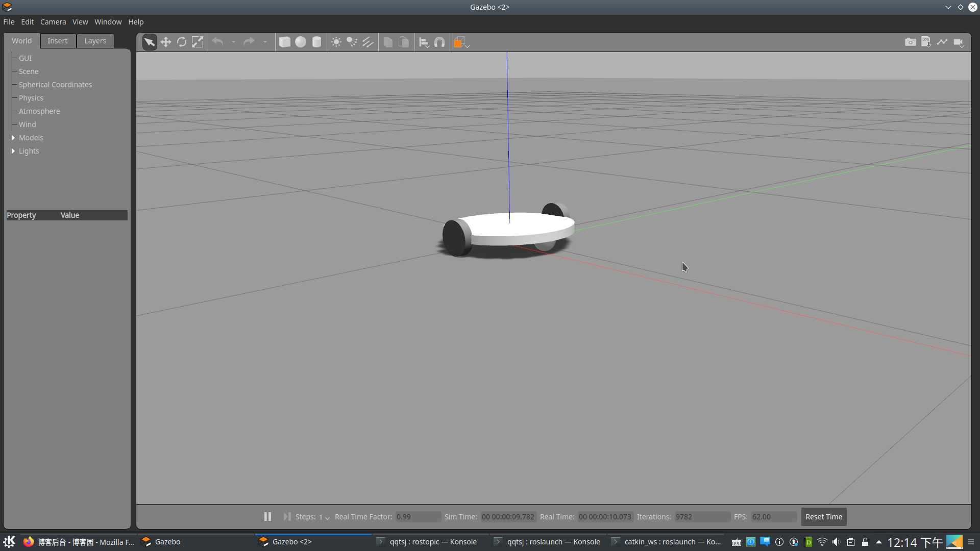Viewport: 980px width, 551px height.
Task: Activate the scale mode tool
Action: (x=198, y=42)
